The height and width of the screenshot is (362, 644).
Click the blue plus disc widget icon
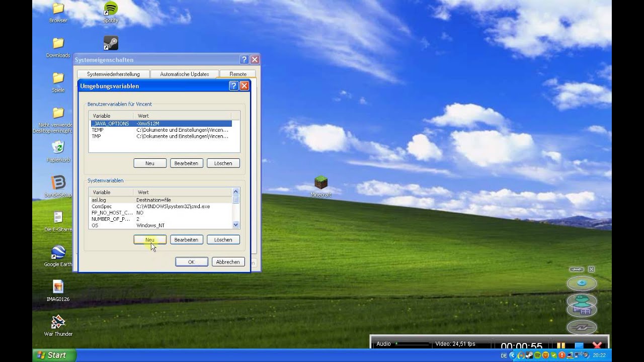pyautogui.click(x=582, y=283)
